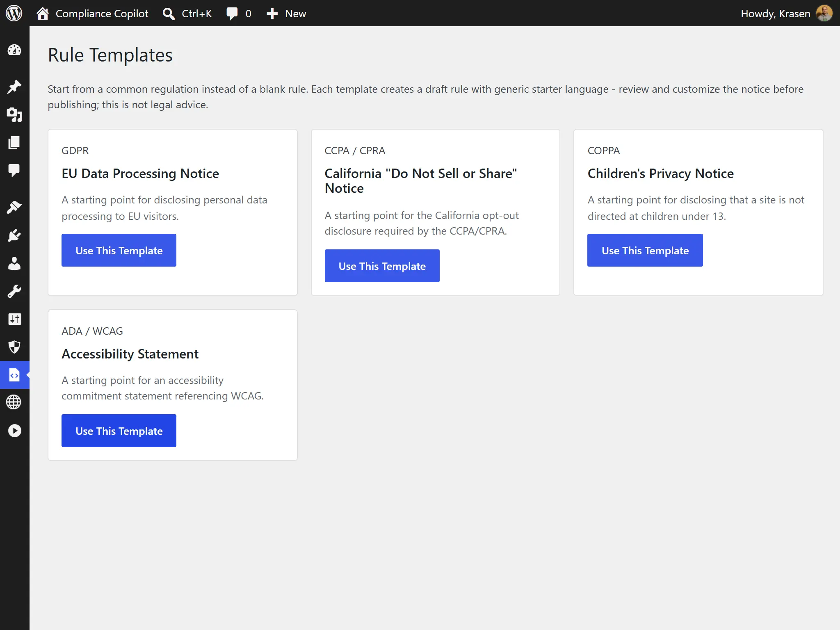The height and width of the screenshot is (630, 840).
Task: Use the California Do Not Sell template
Action: (382, 266)
